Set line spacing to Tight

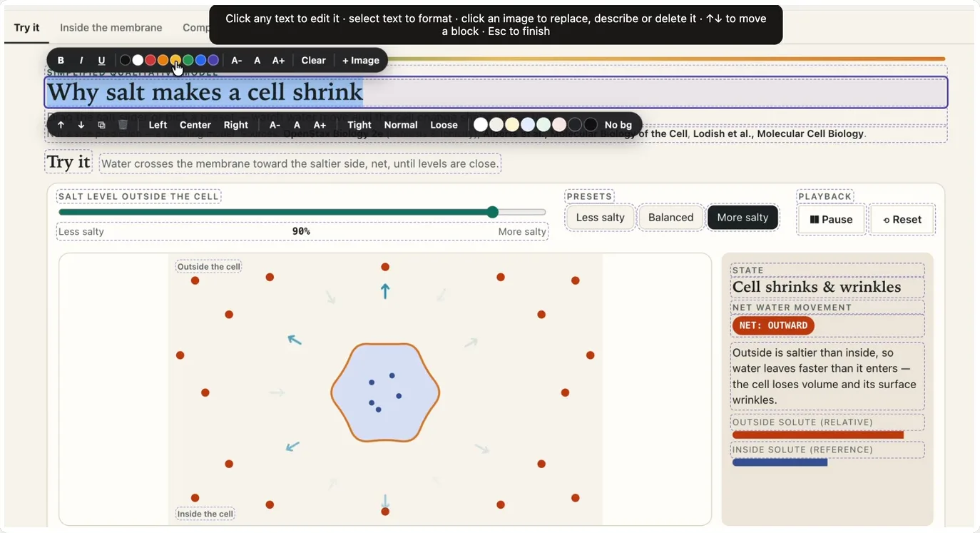click(359, 125)
